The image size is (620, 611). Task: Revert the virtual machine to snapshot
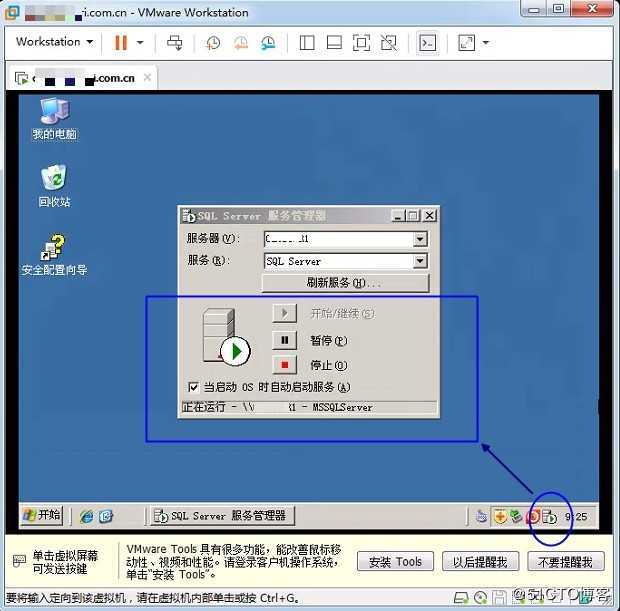coord(240,43)
